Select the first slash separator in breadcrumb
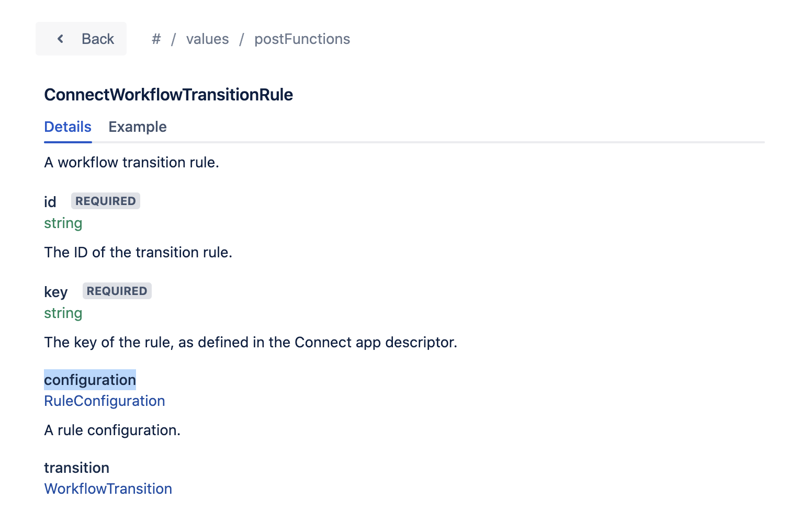Viewport: 812px width, 522px height. [x=173, y=39]
